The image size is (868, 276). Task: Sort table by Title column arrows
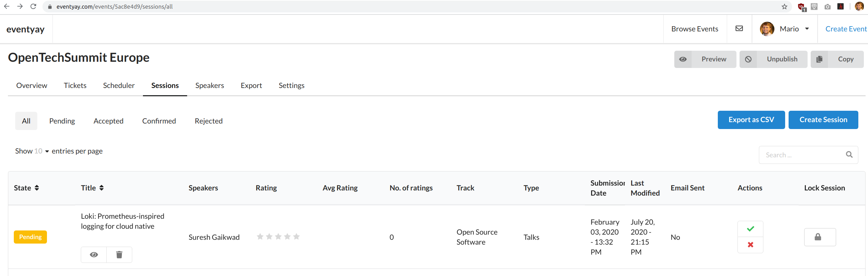(x=102, y=188)
